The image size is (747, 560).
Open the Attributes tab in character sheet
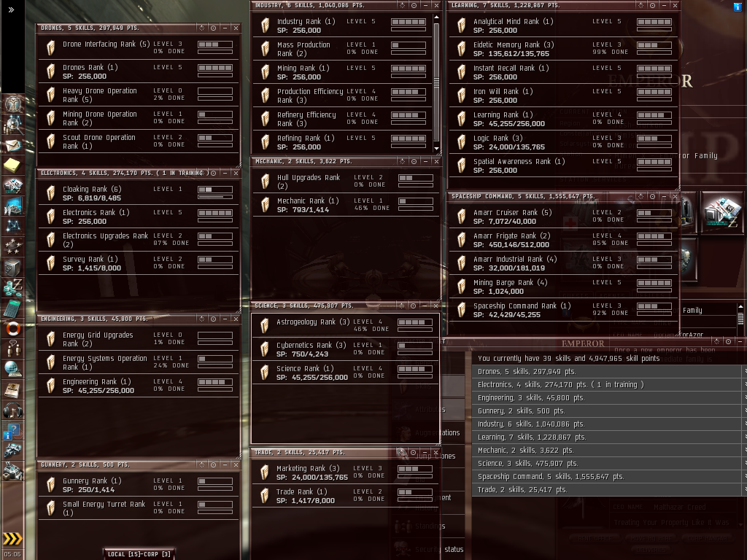[x=429, y=410]
